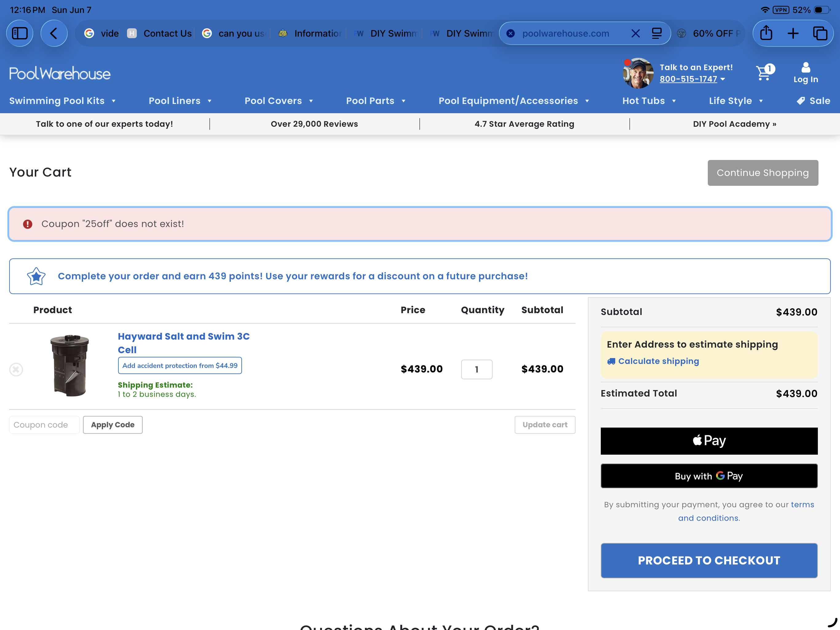Image resolution: width=840 pixels, height=630 pixels.
Task: Click '4.7 Star Average Rating' text
Action: [524, 124]
